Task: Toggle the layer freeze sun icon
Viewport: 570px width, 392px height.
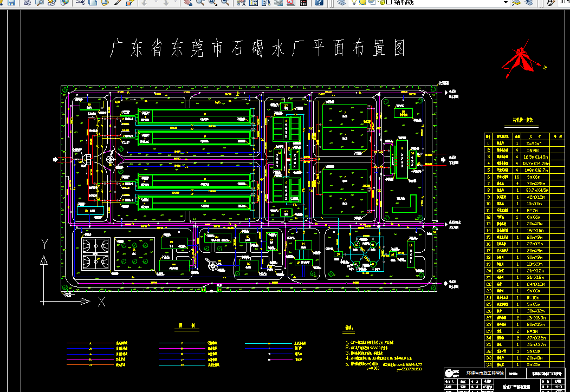Action: [362, 2]
